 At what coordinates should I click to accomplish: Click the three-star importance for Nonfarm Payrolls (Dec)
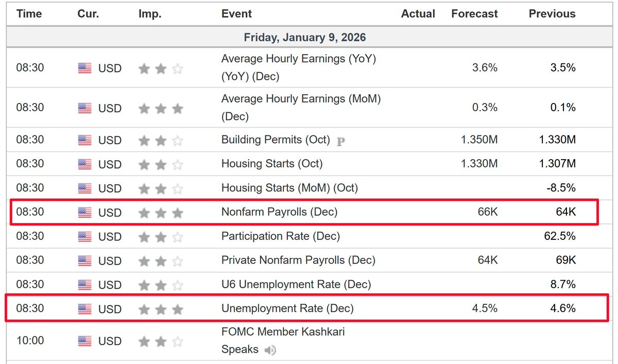tap(161, 213)
